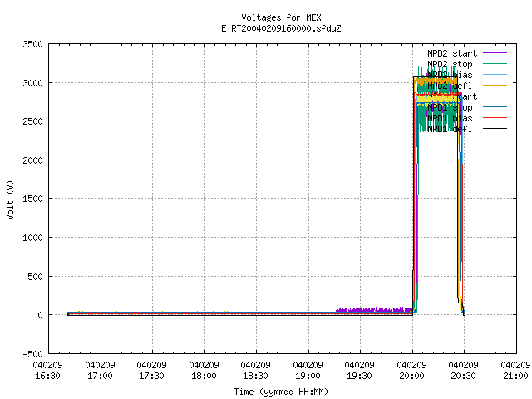Select the file name 'E_RT20040209160000.sfduZ'
This screenshot has width=532, height=399.
pyautogui.click(x=281, y=28)
